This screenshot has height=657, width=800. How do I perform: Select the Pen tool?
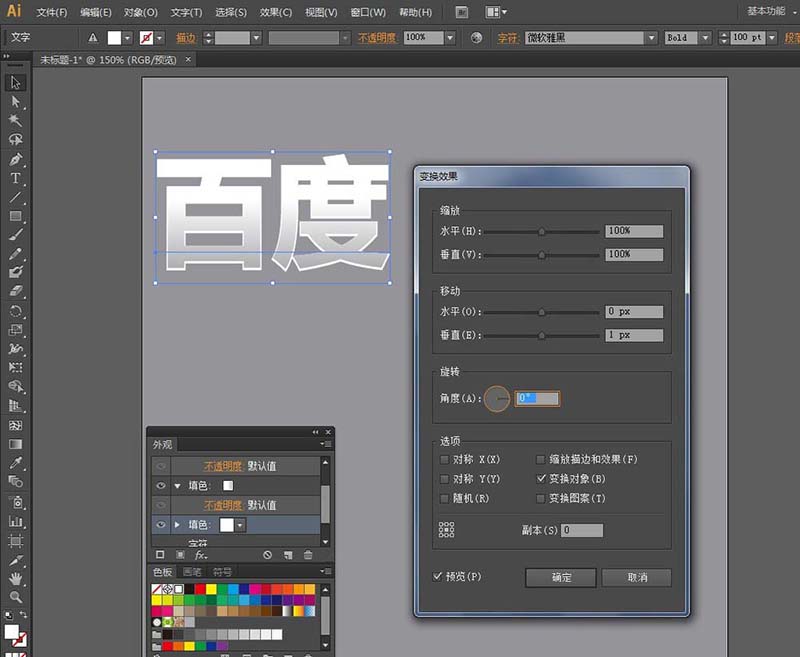(15, 159)
